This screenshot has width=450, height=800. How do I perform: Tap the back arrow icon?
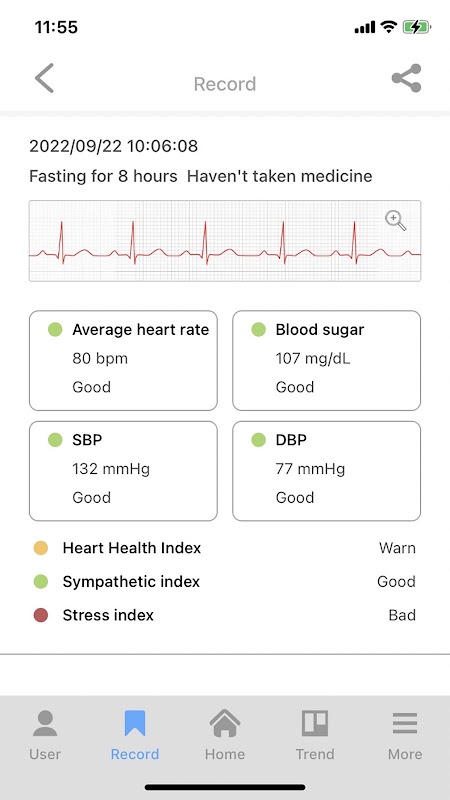coord(44,78)
